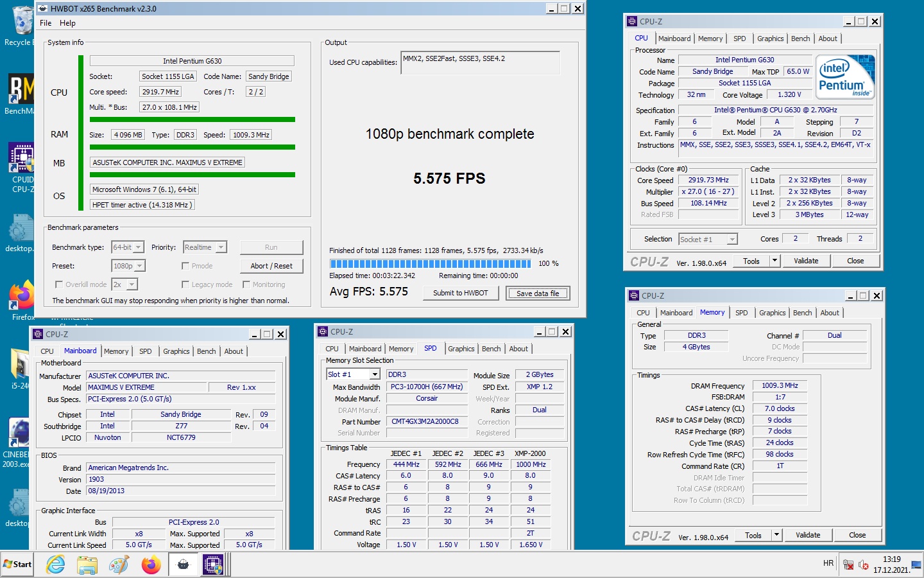
Task: Launch Paint from the taskbar palette icon
Action: pyautogui.click(x=119, y=565)
